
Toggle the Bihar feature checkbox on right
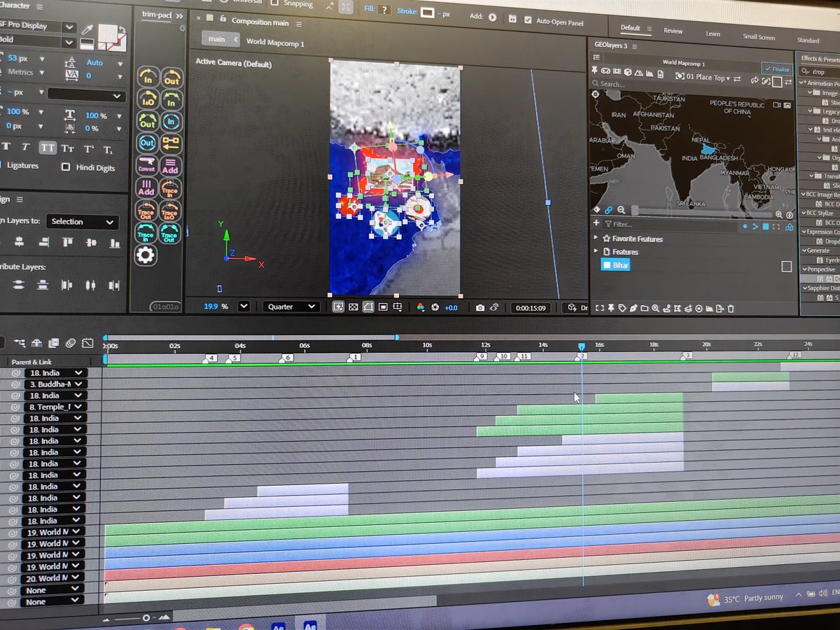(x=786, y=267)
